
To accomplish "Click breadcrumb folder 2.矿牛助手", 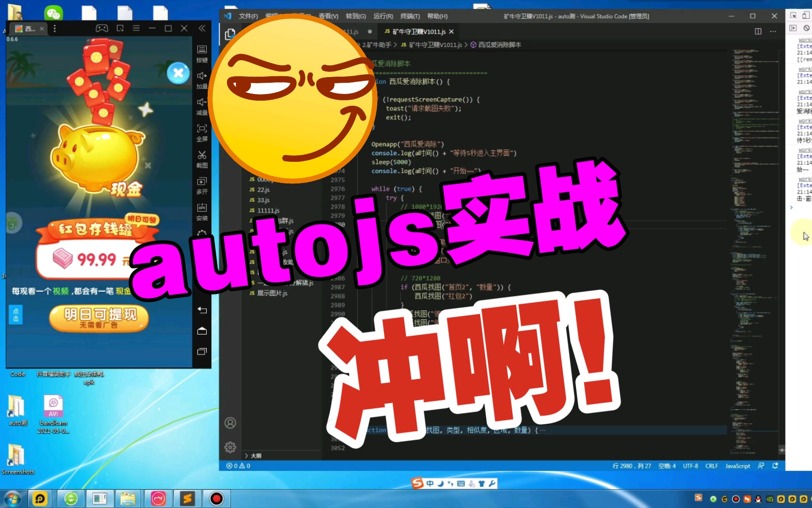I will (376, 45).
